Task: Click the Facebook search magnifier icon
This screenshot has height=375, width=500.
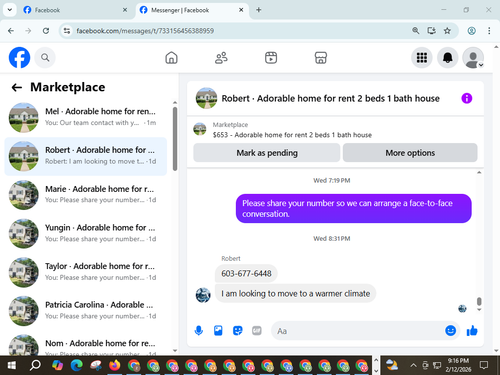Action: pyautogui.click(x=45, y=58)
